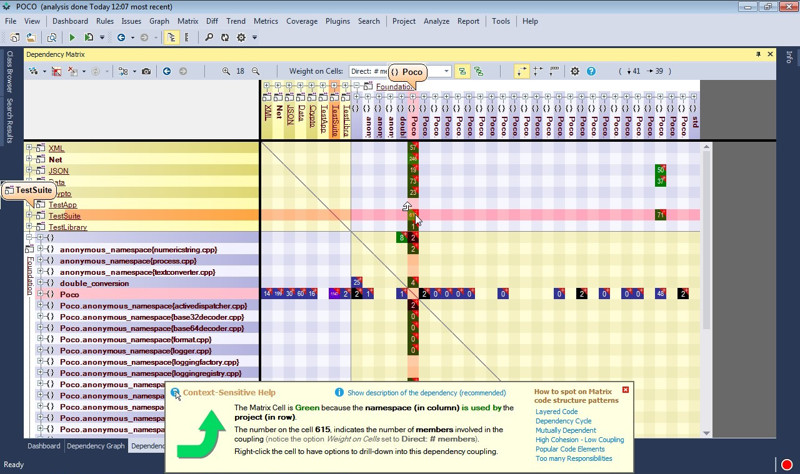Viewport: 800px width, 474px height.
Task: Open the blue question mark help icon
Action: coord(591,71)
